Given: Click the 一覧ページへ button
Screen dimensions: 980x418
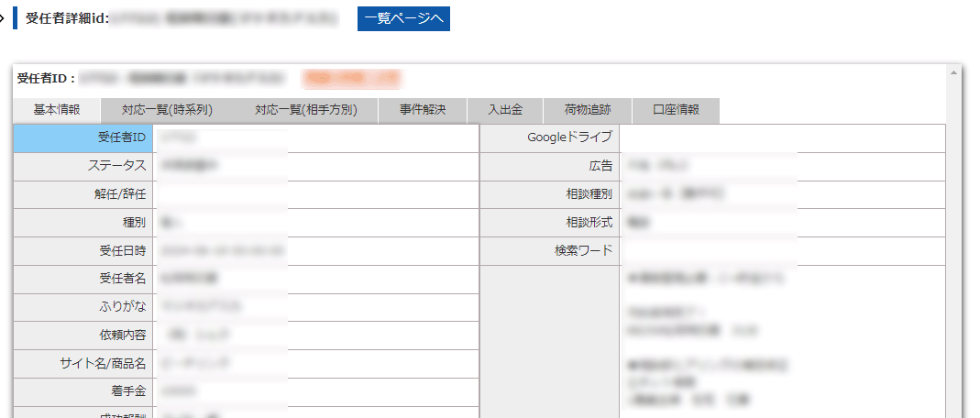Looking at the screenshot, I should point(403,18).
